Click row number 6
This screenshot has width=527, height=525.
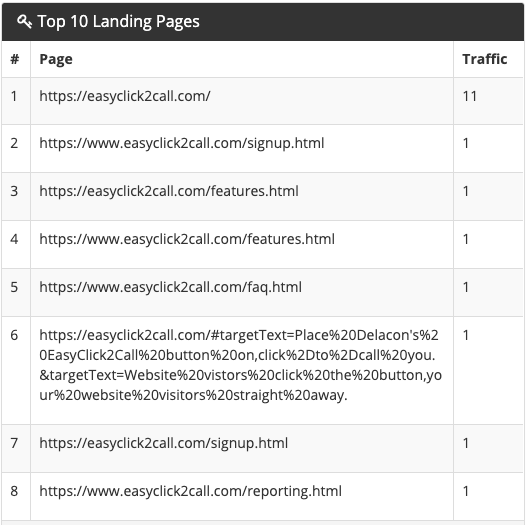pos(14,335)
